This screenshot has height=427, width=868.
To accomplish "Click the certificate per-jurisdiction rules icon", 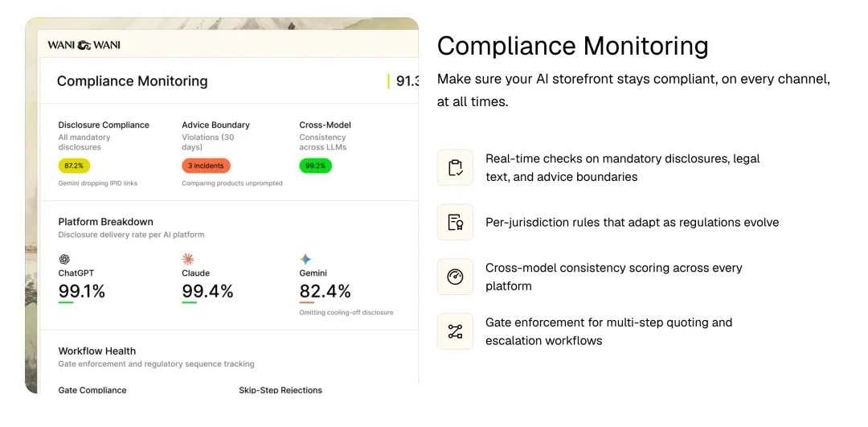I will tap(455, 222).
